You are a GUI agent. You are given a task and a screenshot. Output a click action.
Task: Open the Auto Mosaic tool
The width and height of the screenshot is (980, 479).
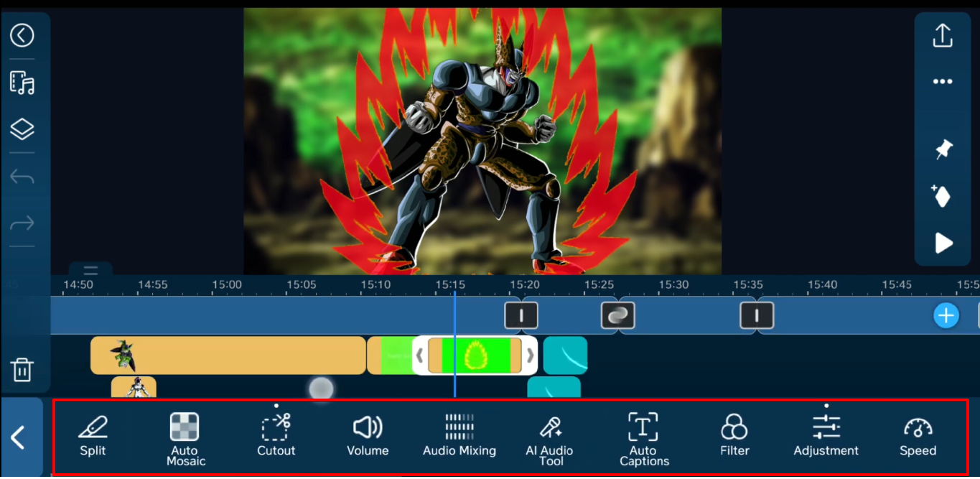coord(185,439)
